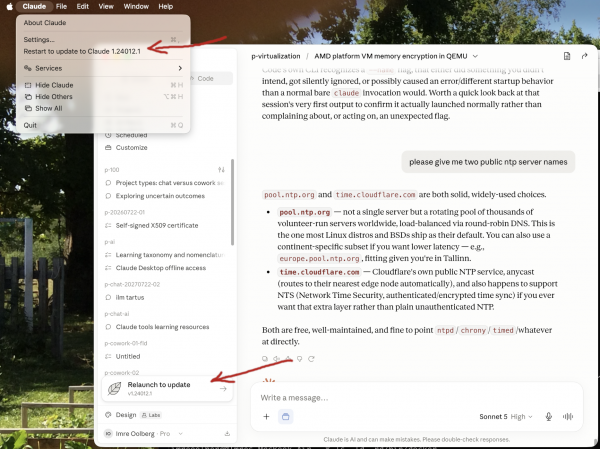The width and height of the screenshot is (600, 449).
Task: Click the share arrow icon in chat header
Action: click(x=584, y=56)
